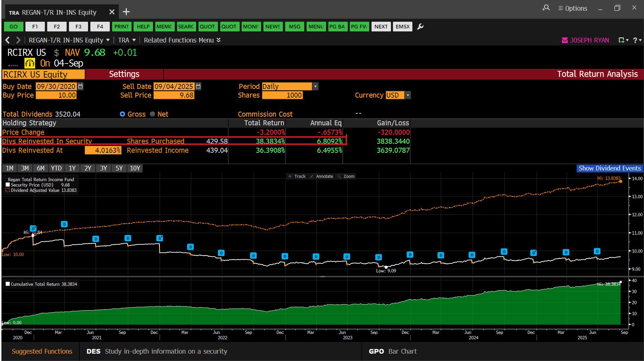
Task: Open the user search icon near Options
Action: pos(546,8)
